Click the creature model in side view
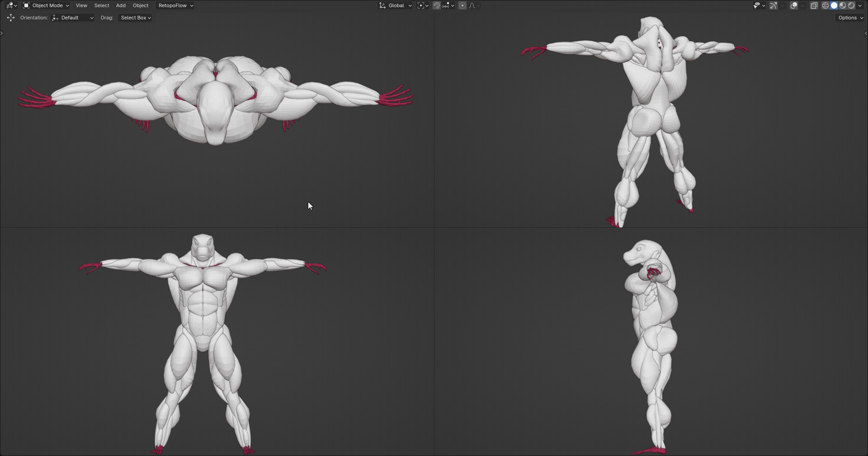 pos(651,347)
